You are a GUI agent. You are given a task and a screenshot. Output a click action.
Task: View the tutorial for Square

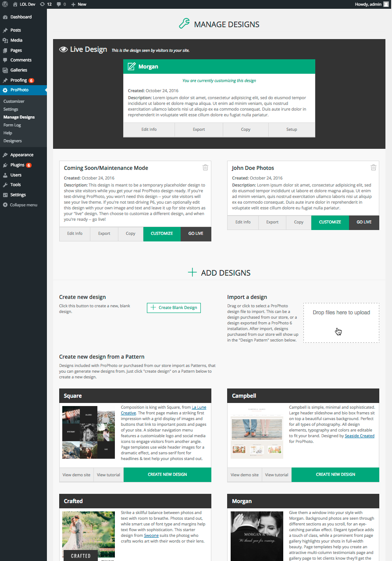pyautogui.click(x=109, y=475)
